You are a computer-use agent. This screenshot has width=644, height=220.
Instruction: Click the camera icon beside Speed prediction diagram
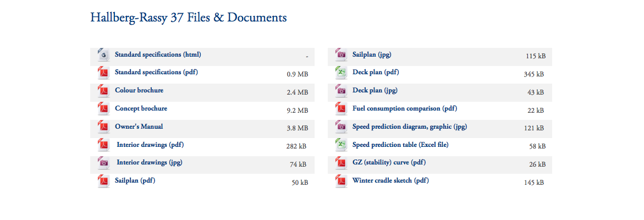point(342,127)
